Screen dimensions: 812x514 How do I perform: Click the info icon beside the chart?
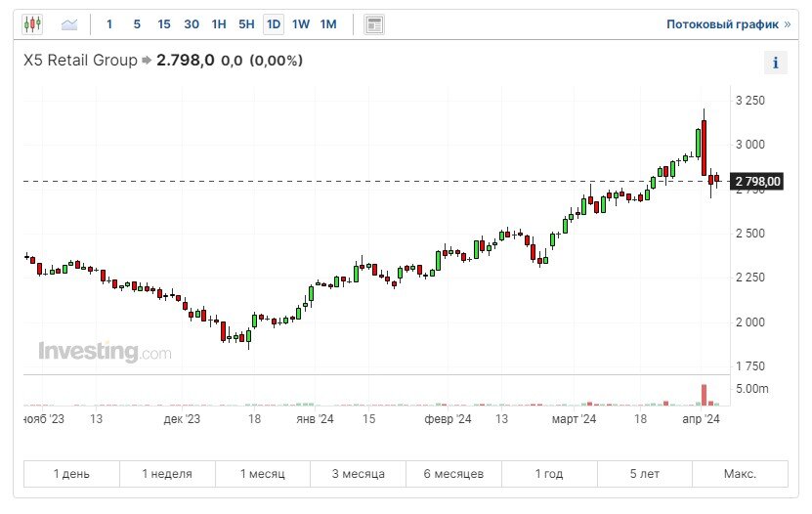click(775, 63)
